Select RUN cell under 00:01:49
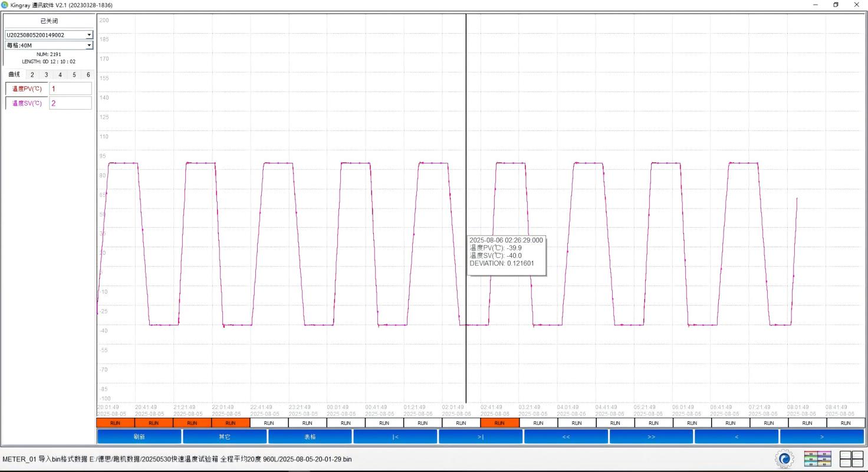 [x=346, y=423]
